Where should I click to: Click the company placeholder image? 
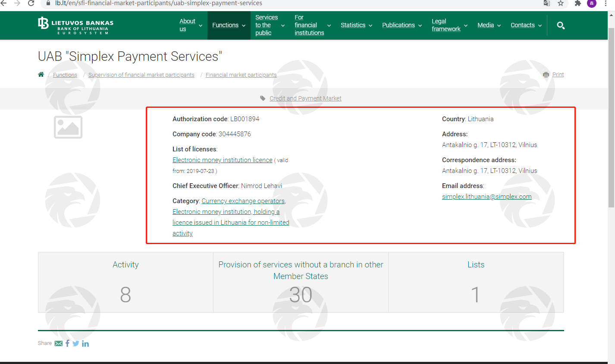click(68, 127)
